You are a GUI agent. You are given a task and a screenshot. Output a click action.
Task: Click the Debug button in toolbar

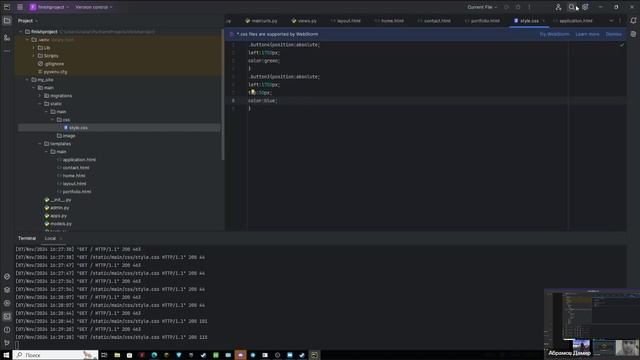[518, 7]
